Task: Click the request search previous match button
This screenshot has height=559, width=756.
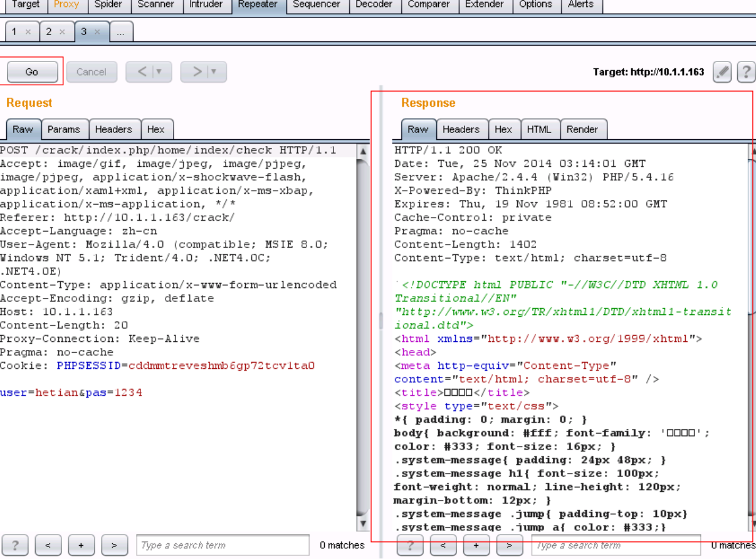Action: pos(48,545)
